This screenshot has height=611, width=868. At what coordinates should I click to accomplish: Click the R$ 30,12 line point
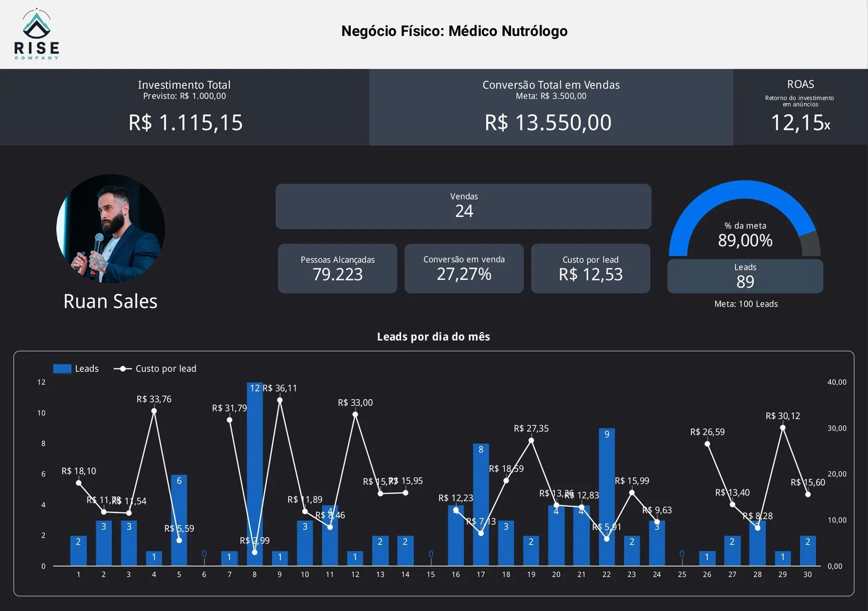[x=783, y=428]
